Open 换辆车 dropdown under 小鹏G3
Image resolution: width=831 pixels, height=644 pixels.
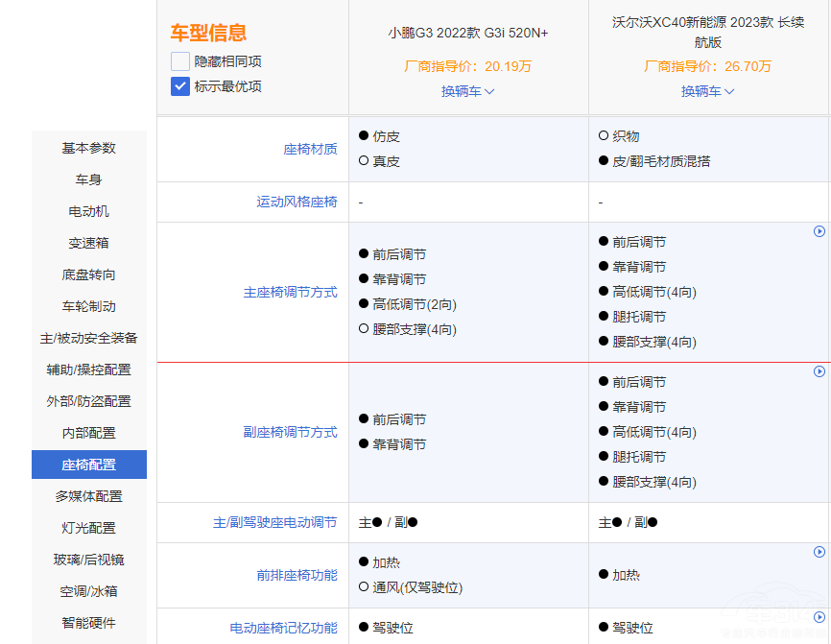click(467, 91)
